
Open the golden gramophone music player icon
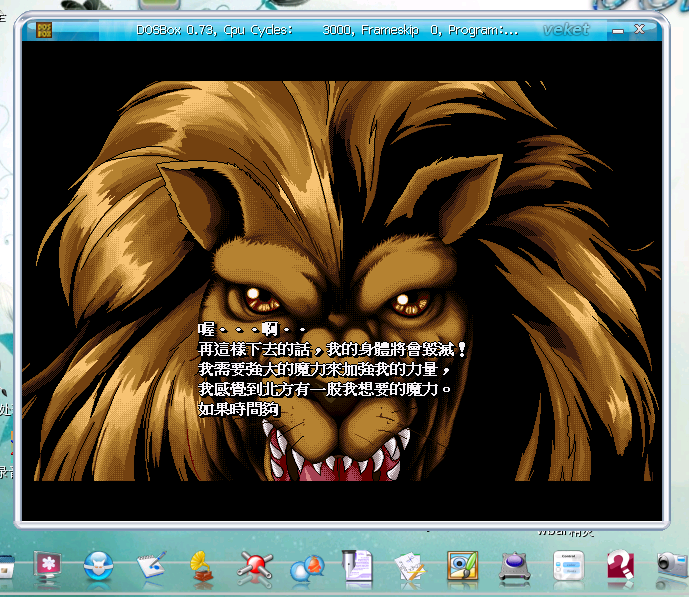pyautogui.click(x=202, y=566)
